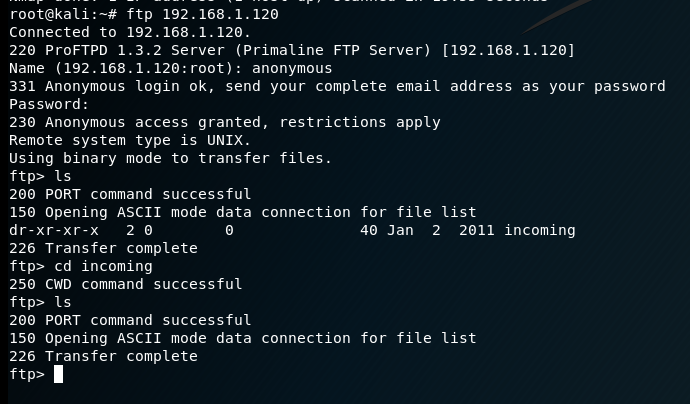Click the 'incoming' directory name in the listing
This screenshot has width=690, height=404.
(540, 231)
